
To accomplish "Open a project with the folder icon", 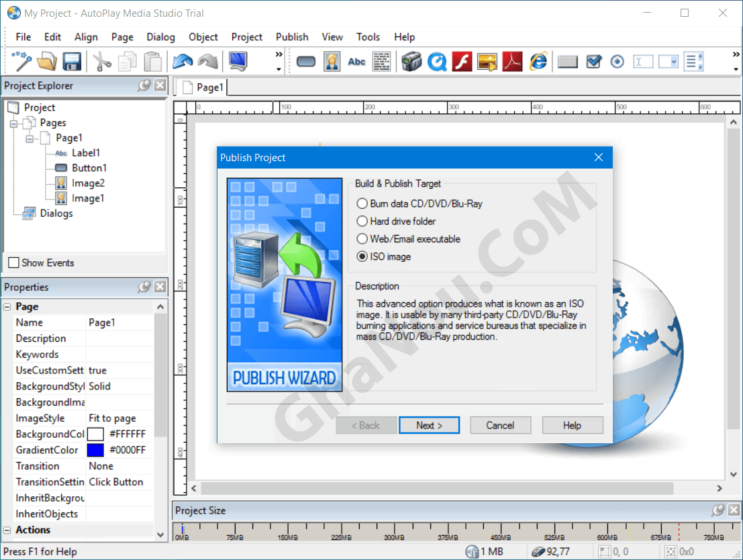I will tap(46, 62).
